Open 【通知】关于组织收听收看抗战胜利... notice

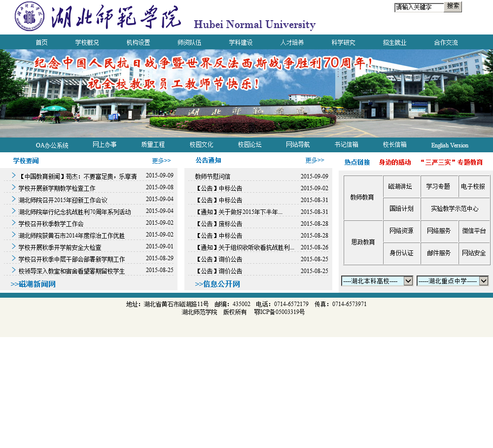click(245, 247)
